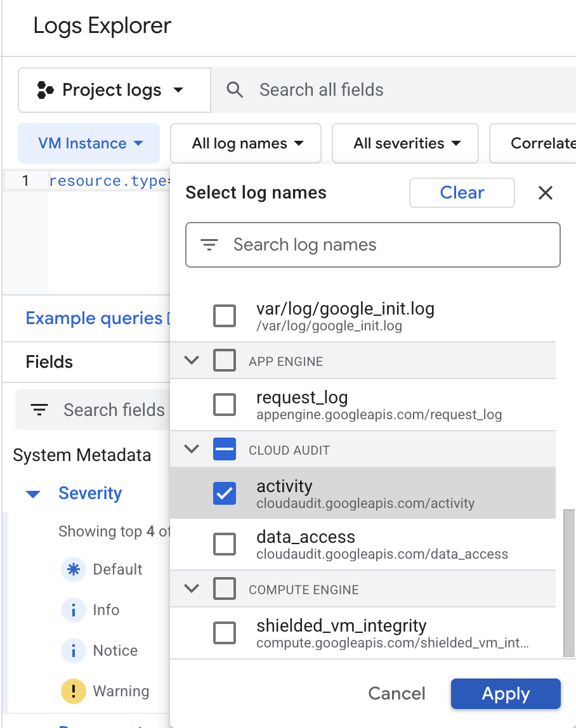The image size is (576, 728).
Task: Select the Warning severity label
Action: [x=121, y=691]
